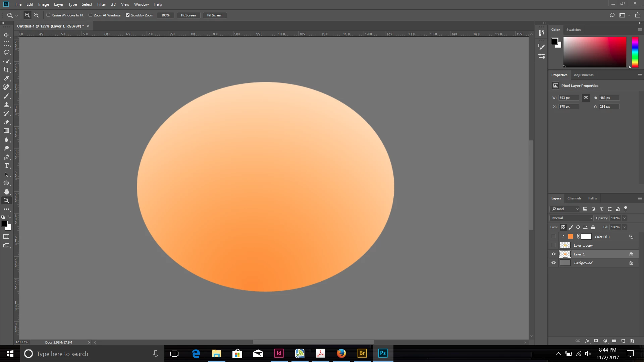Enable Resize Windows to Fit checkbox
The image size is (644, 362).
48,15
